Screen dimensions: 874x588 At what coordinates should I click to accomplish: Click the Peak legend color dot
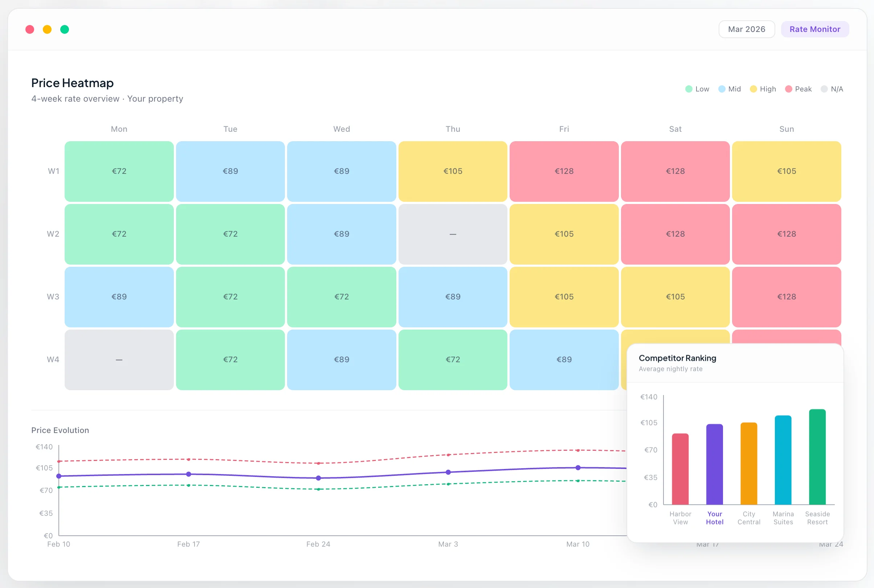(788, 89)
